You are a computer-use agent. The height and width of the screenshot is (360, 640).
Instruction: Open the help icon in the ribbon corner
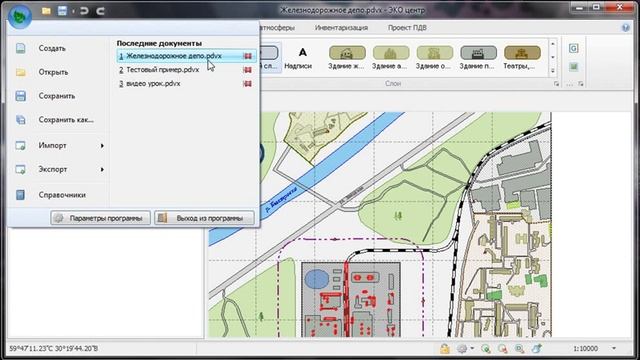coord(625,28)
